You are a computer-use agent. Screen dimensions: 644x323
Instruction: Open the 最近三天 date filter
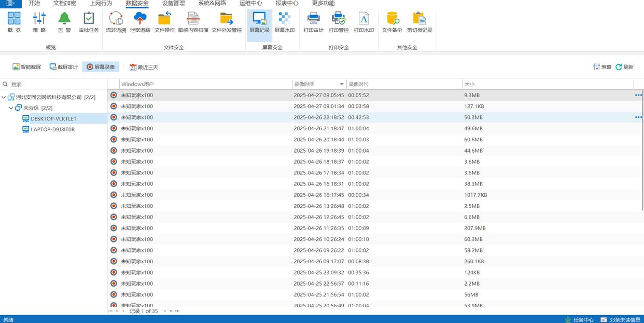click(144, 67)
